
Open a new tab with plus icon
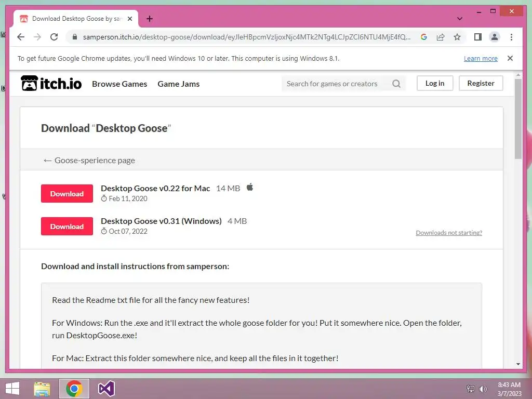pyautogui.click(x=150, y=19)
